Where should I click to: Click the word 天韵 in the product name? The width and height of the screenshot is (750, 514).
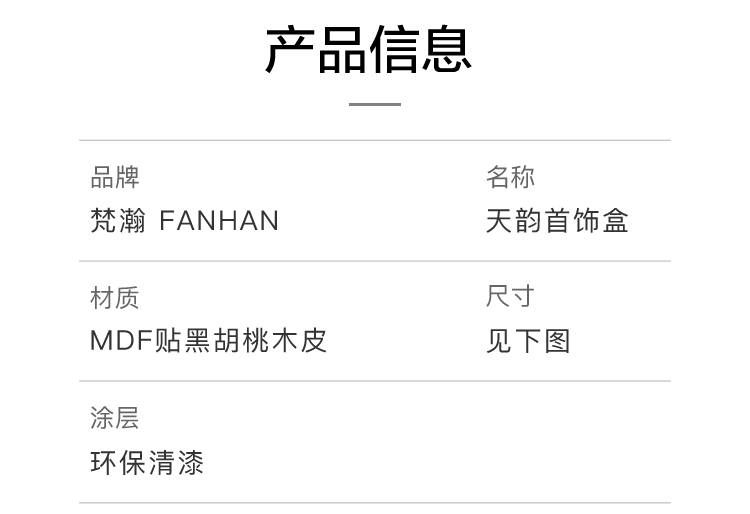[513, 220]
